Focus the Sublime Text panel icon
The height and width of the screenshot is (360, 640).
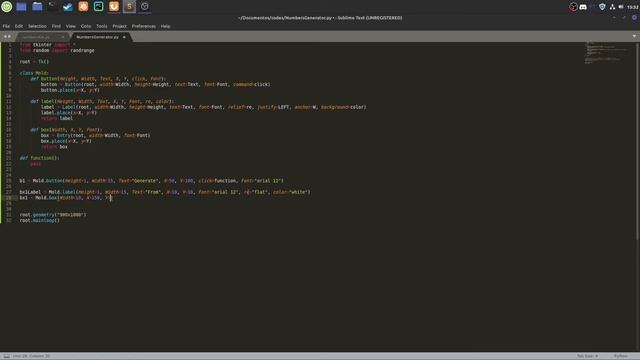pos(129,7)
